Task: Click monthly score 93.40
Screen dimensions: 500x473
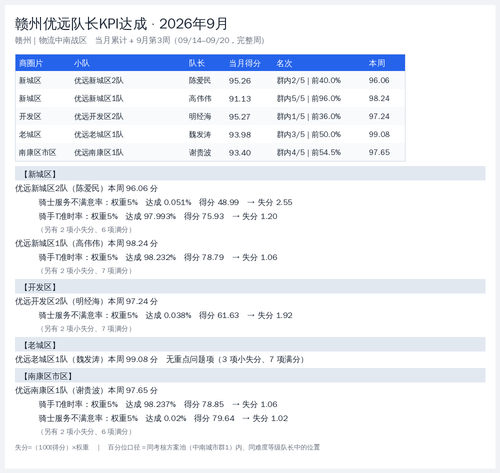Action: (x=240, y=153)
